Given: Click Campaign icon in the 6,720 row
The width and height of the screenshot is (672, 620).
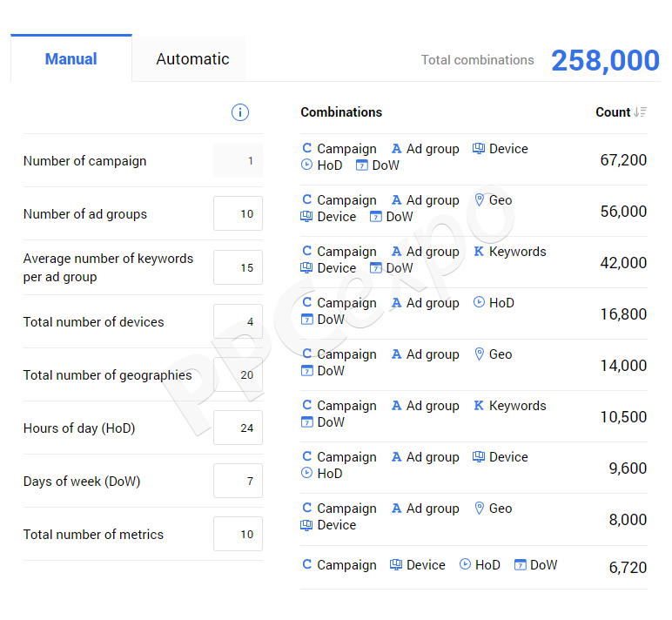Looking at the screenshot, I should pyautogui.click(x=307, y=564).
